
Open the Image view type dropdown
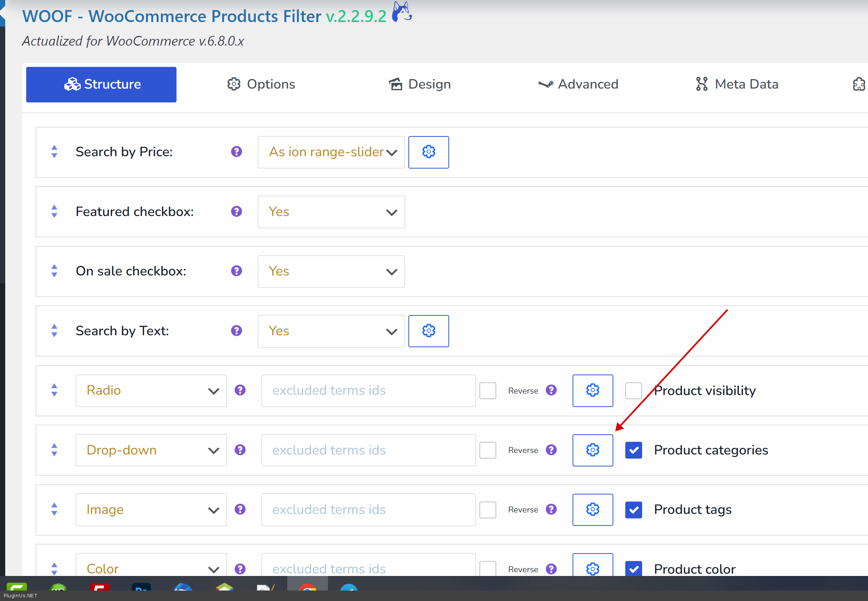click(x=151, y=509)
